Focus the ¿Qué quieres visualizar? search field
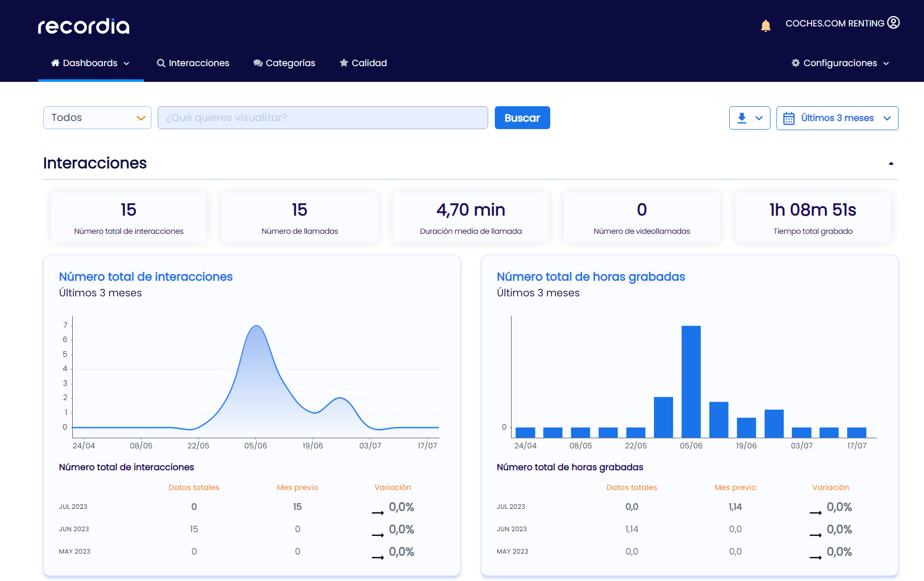This screenshot has height=581, width=924. point(322,118)
